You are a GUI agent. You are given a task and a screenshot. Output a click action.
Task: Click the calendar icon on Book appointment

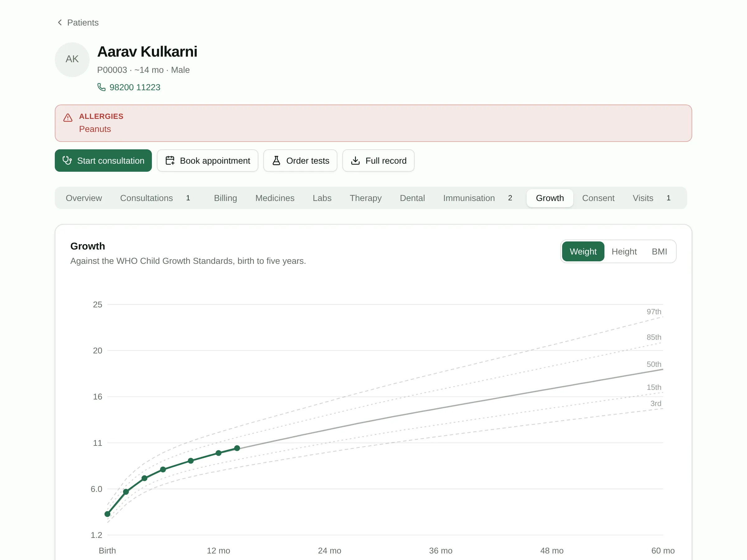pos(170,160)
